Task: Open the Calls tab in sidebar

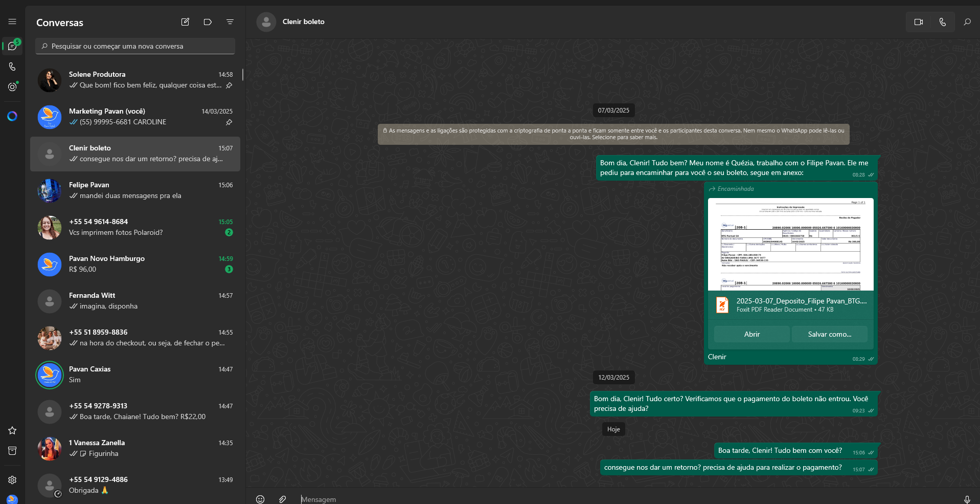Action: [x=12, y=67]
